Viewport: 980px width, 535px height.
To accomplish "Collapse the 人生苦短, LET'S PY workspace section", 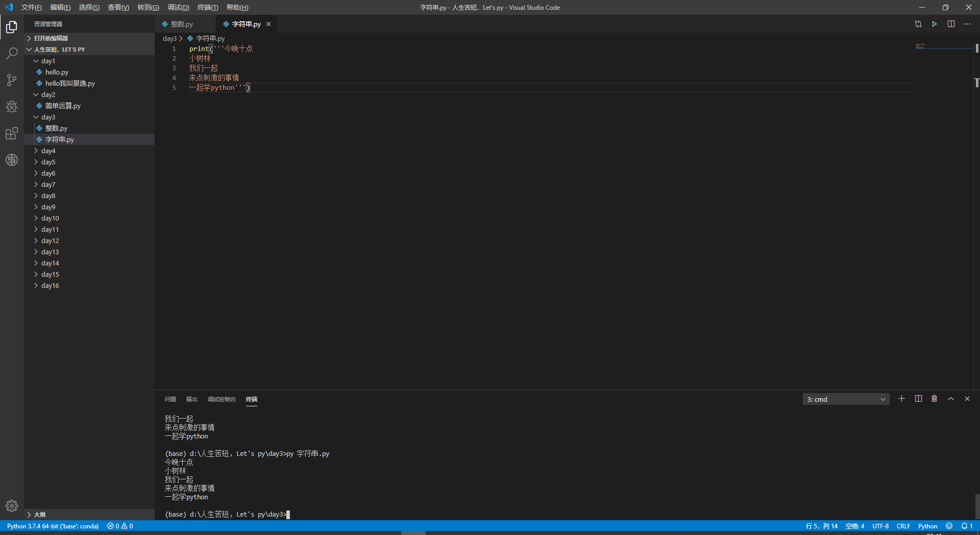I will coord(90,50).
